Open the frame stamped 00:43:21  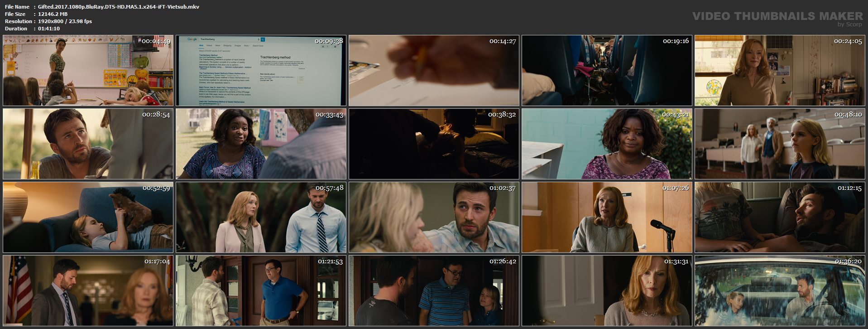(607, 144)
